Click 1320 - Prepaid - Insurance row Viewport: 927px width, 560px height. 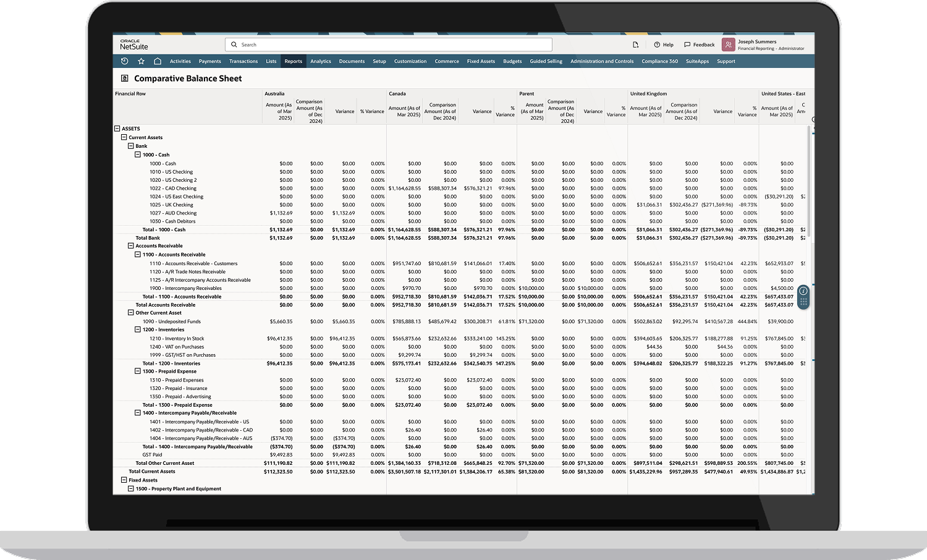pos(460,389)
